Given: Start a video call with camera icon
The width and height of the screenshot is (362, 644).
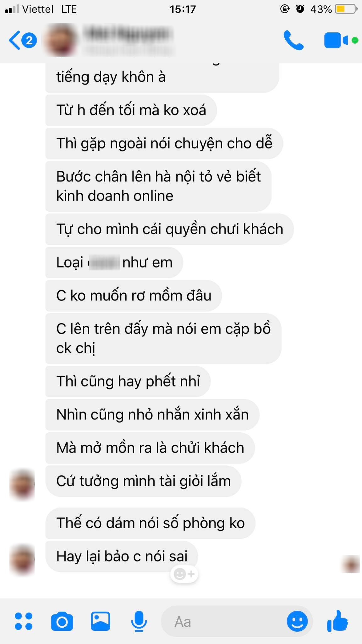Looking at the screenshot, I should pos(341,40).
